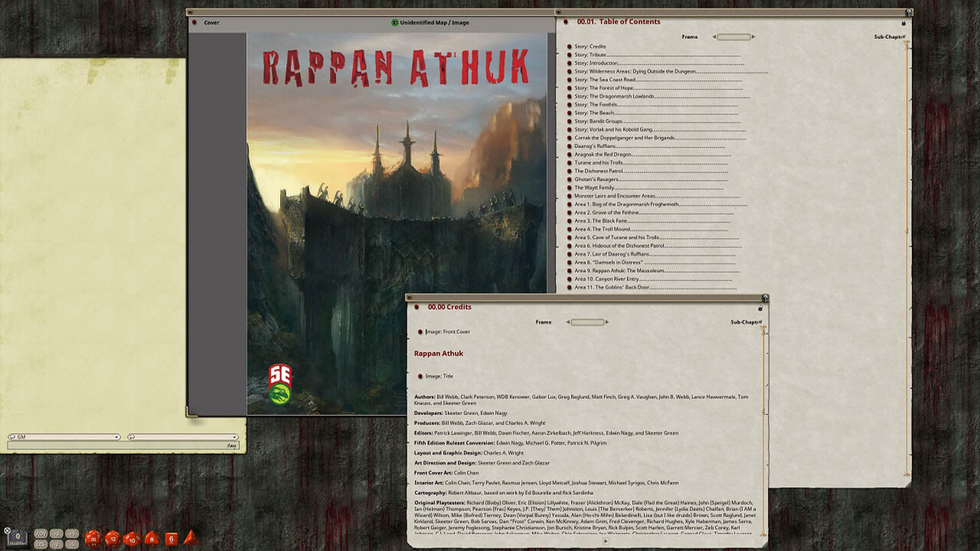Roll the red d20 die
Screen dimensions: 980x551
click(x=92, y=538)
